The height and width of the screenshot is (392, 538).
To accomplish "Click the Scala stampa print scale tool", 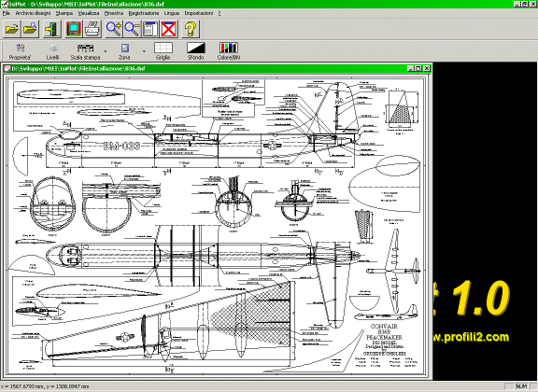I will tap(85, 51).
